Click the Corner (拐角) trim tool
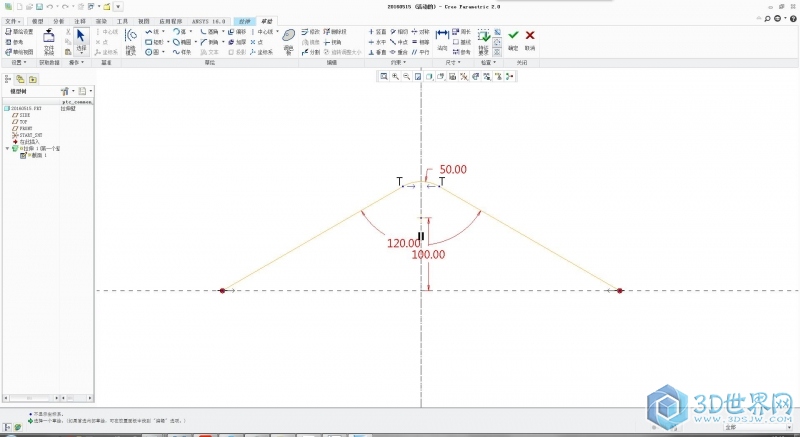800x437 pixels. click(x=333, y=42)
